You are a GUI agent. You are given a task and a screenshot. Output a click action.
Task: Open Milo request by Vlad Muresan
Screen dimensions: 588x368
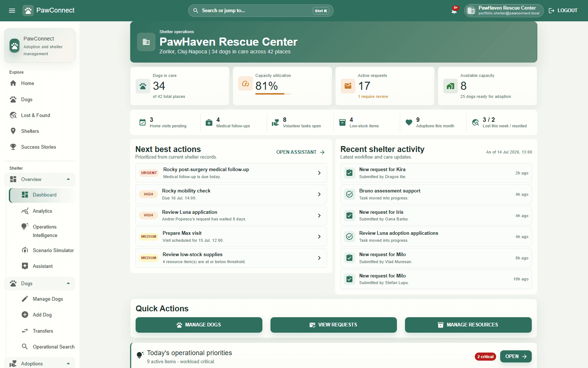click(x=436, y=258)
